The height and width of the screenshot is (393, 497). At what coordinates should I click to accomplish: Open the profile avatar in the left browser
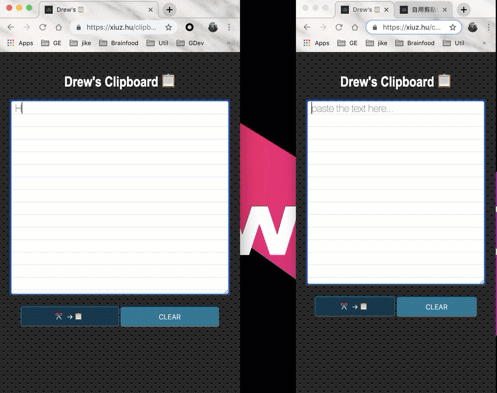click(213, 27)
